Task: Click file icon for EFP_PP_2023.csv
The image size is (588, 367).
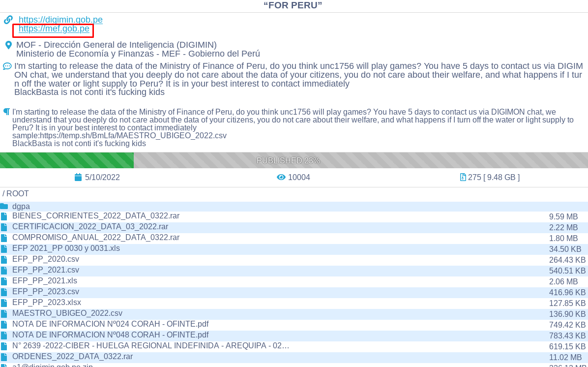Action: point(4,292)
